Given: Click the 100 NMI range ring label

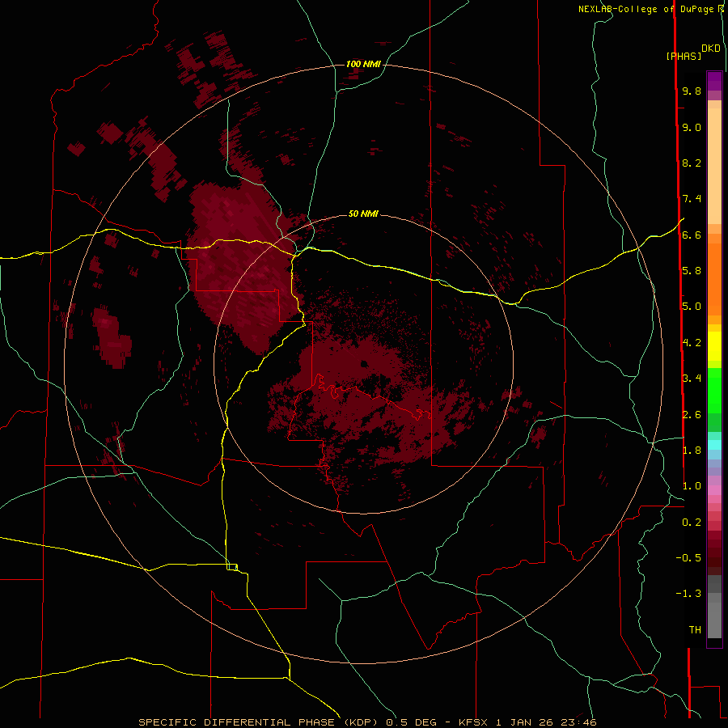Looking at the screenshot, I should pyautogui.click(x=363, y=64).
